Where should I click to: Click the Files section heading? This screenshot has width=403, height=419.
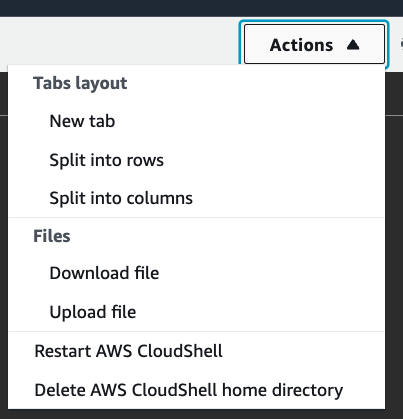(x=52, y=236)
